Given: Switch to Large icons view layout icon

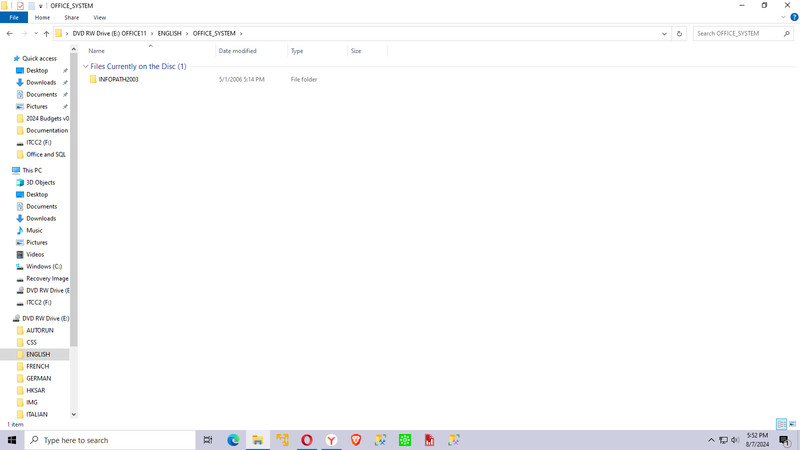Looking at the screenshot, I should point(792,424).
